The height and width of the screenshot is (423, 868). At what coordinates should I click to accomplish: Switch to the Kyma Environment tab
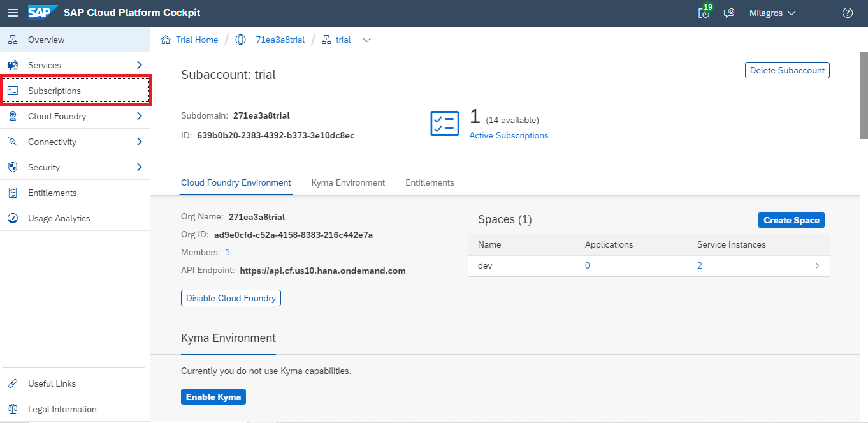(348, 182)
